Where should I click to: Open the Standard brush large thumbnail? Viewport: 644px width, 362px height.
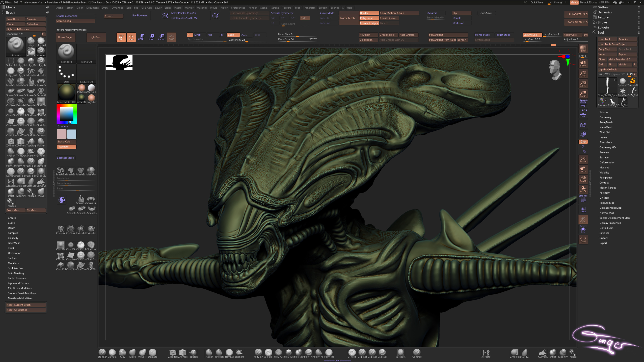16,46
